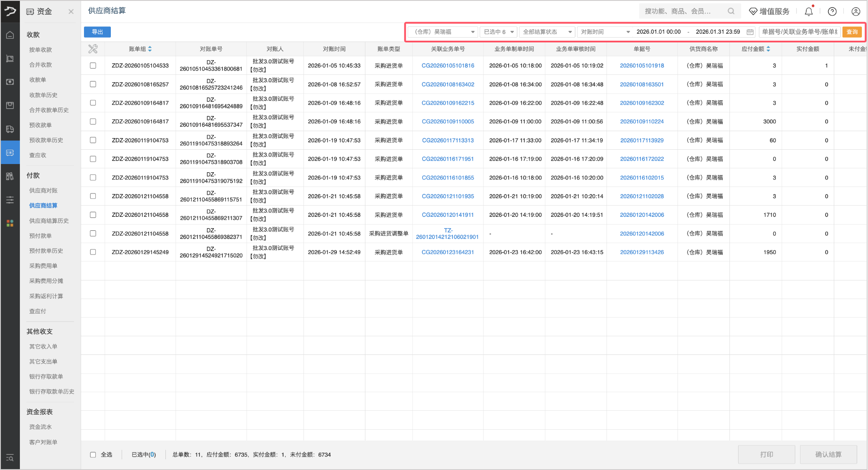Expand the 全部结算状态 dropdown
Viewport: 868px width, 470px height.
[x=547, y=32]
